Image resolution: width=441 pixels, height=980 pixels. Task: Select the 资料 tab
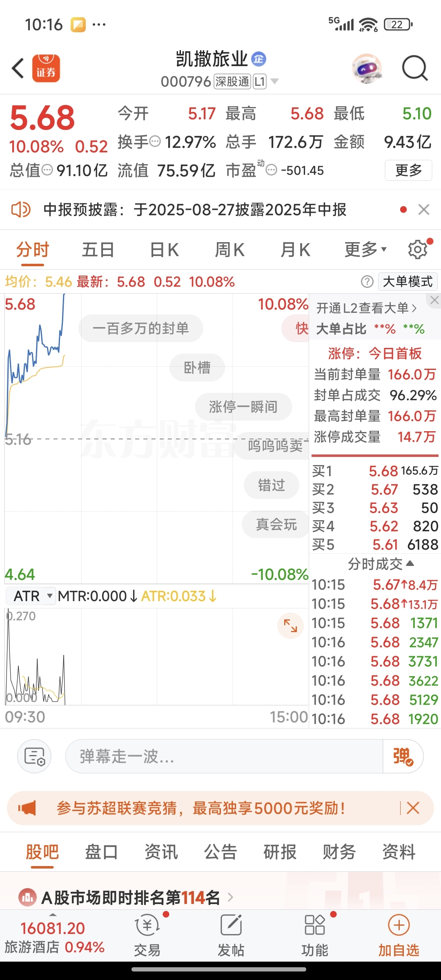coord(399,852)
